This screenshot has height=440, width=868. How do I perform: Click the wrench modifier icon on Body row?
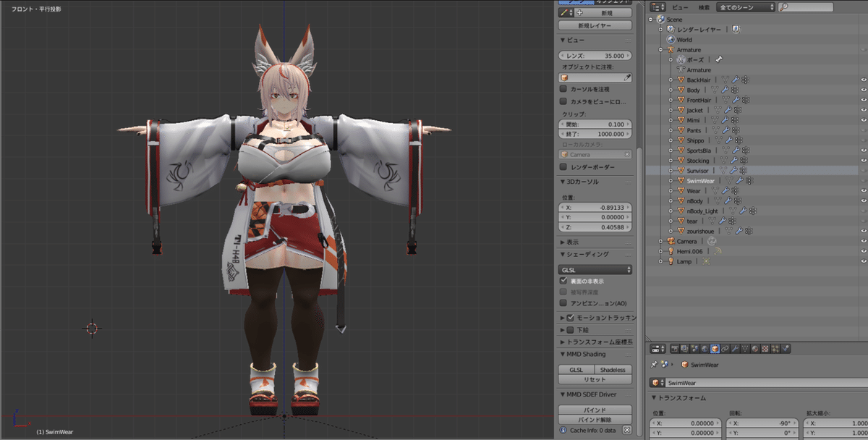(x=724, y=90)
